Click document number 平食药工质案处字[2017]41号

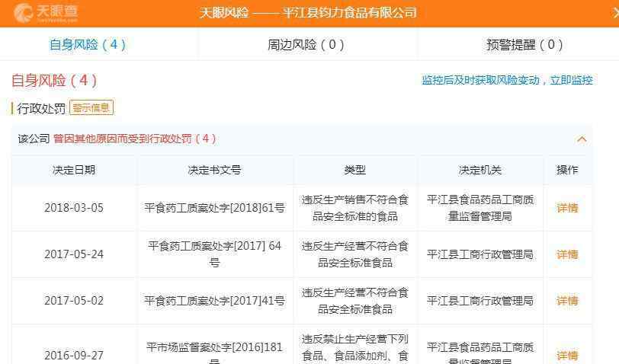click(x=214, y=301)
